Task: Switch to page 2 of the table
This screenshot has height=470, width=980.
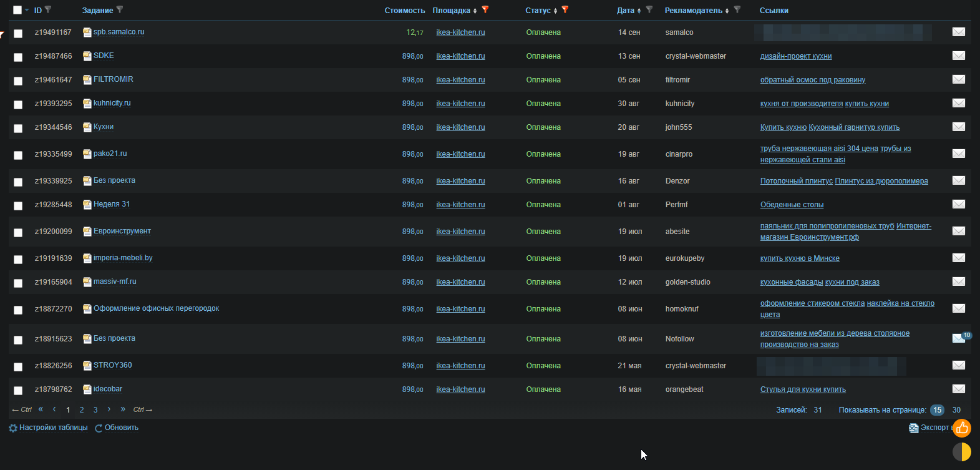Action: (x=82, y=410)
